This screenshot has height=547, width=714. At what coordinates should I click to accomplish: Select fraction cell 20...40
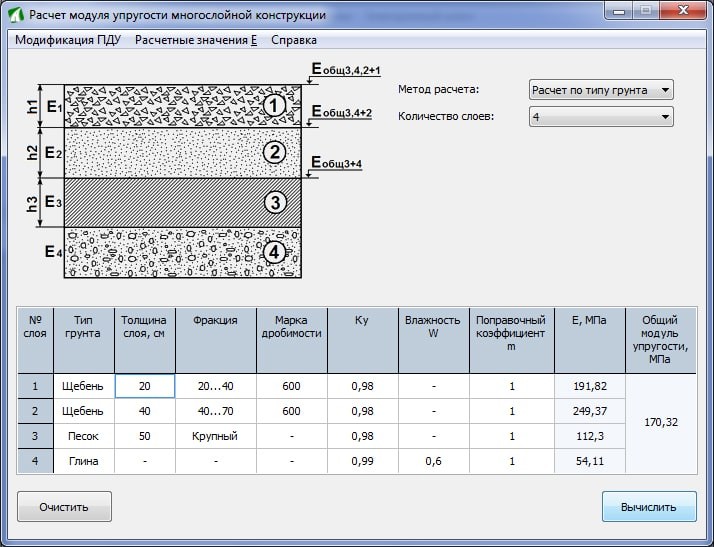[216, 386]
